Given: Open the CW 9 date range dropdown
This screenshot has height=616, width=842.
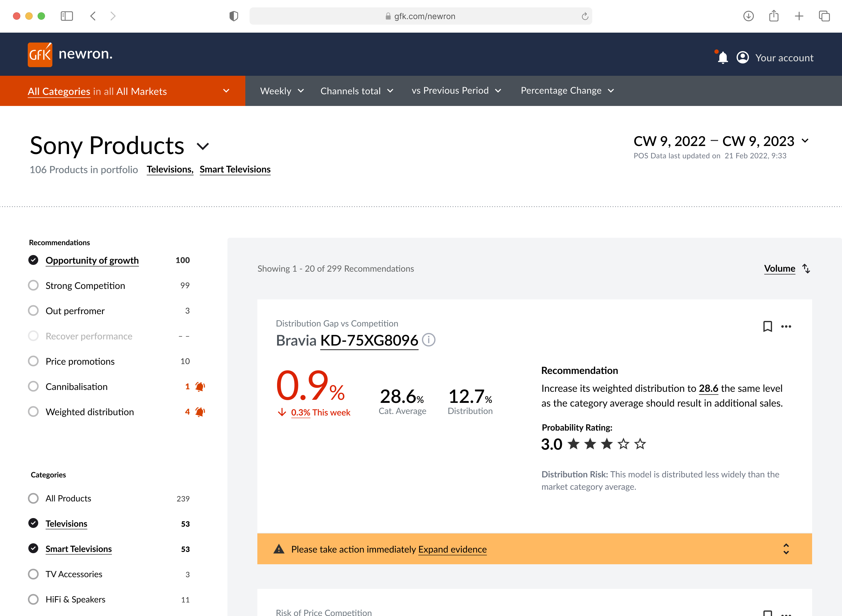Looking at the screenshot, I should coord(805,141).
